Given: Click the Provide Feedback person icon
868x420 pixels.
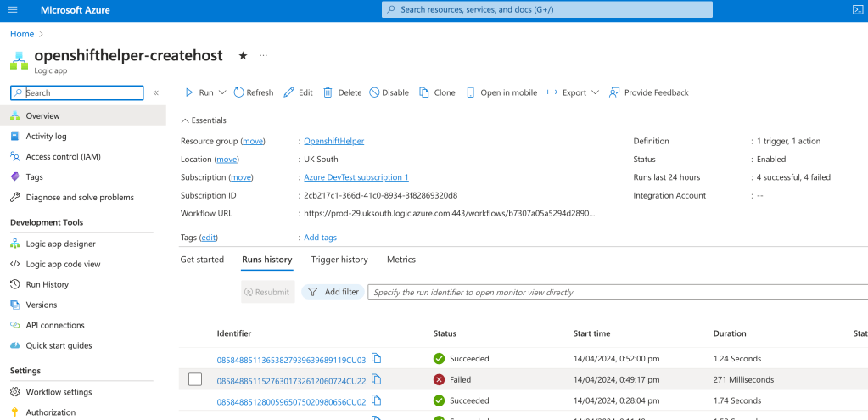Looking at the screenshot, I should click(x=614, y=92).
